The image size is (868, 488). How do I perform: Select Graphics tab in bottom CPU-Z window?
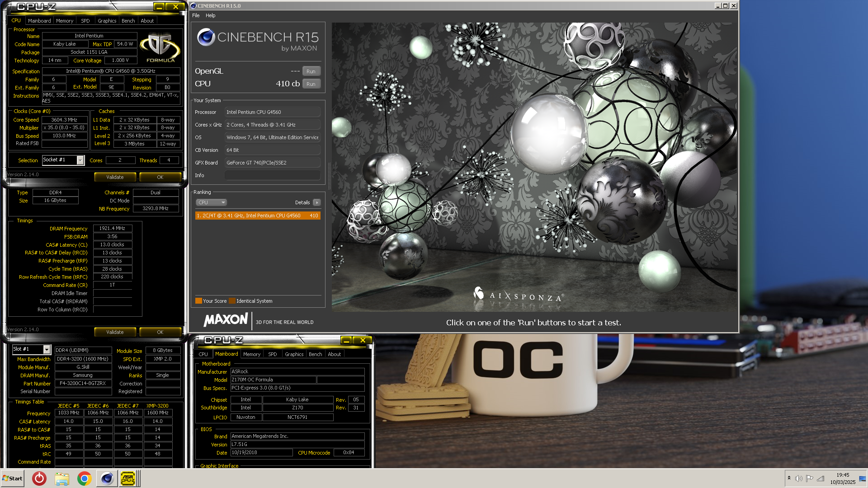point(294,354)
